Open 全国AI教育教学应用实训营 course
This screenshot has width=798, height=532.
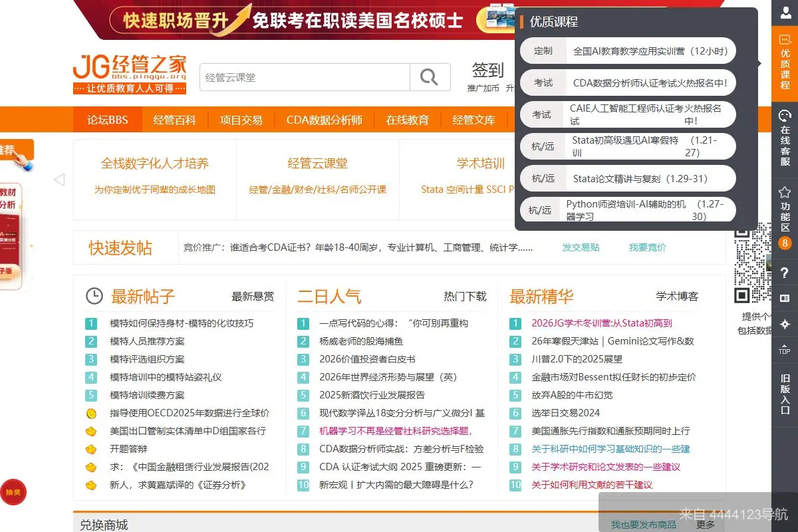coord(628,51)
